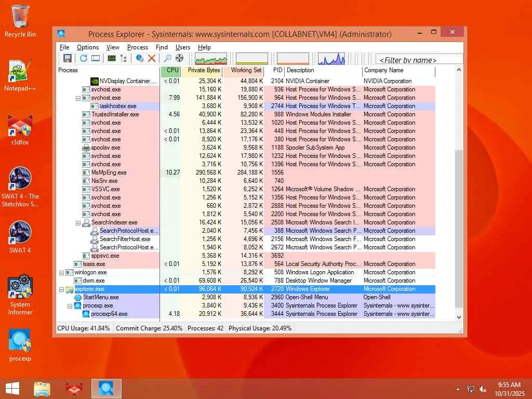
Task: Collapse the procexp.exe tree node
Action: (70, 306)
